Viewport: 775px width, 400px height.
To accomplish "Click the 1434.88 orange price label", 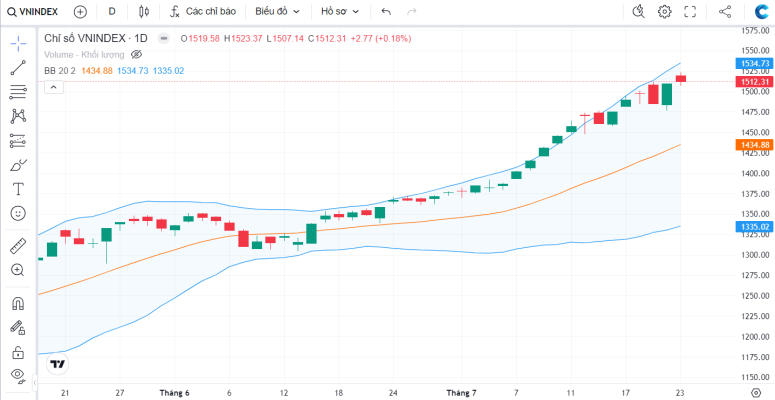I will (x=754, y=144).
